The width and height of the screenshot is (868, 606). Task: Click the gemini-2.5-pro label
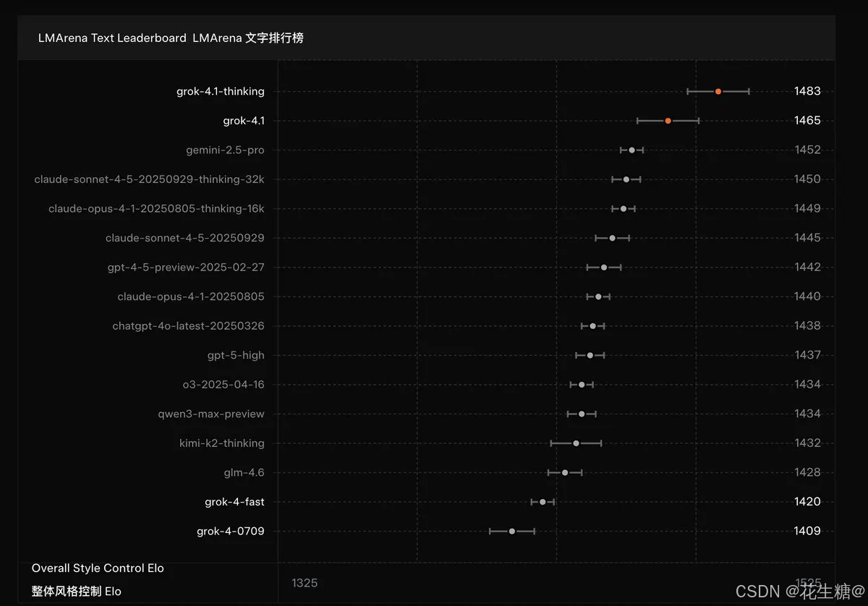(225, 150)
